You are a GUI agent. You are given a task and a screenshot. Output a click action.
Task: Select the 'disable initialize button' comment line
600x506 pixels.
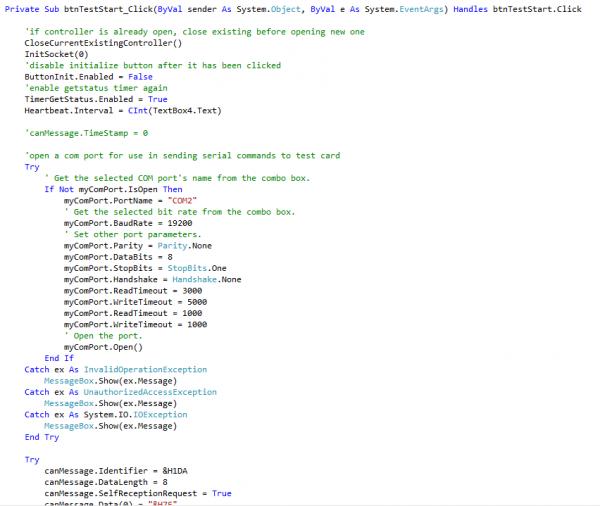coord(153,65)
